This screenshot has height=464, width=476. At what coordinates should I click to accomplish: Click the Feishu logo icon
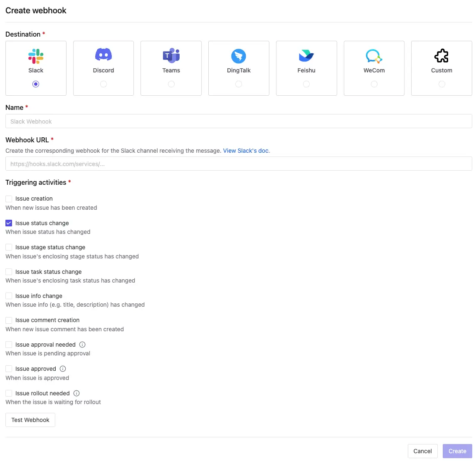[306, 56]
